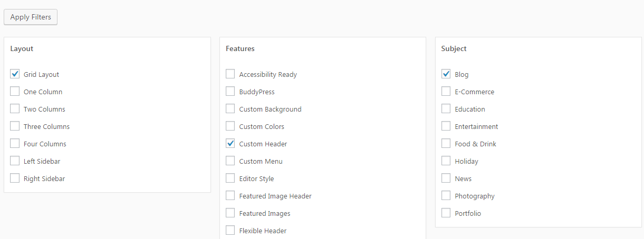The height and width of the screenshot is (239, 644).
Task: Tick the Custom Colors checkbox
Action: coord(230,126)
